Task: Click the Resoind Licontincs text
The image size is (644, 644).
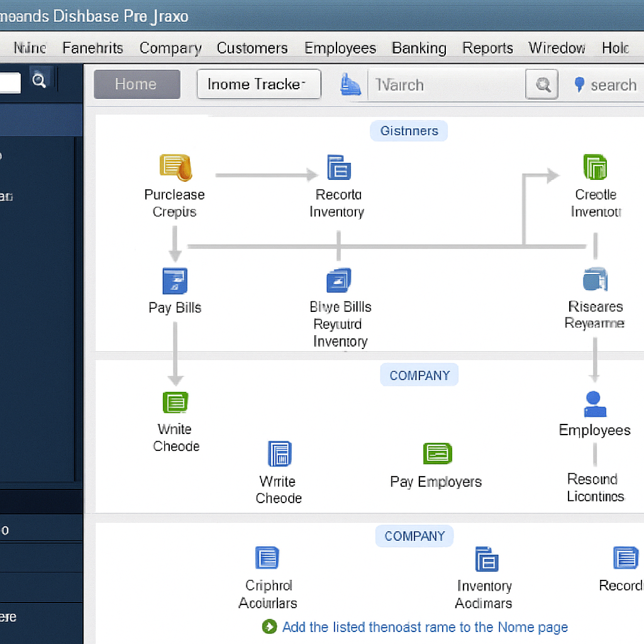Action: tap(595, 487)
